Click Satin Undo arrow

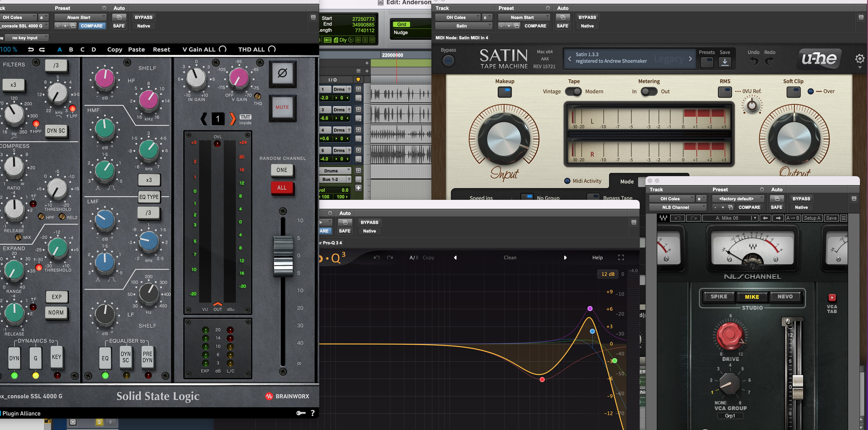(753, 61)
